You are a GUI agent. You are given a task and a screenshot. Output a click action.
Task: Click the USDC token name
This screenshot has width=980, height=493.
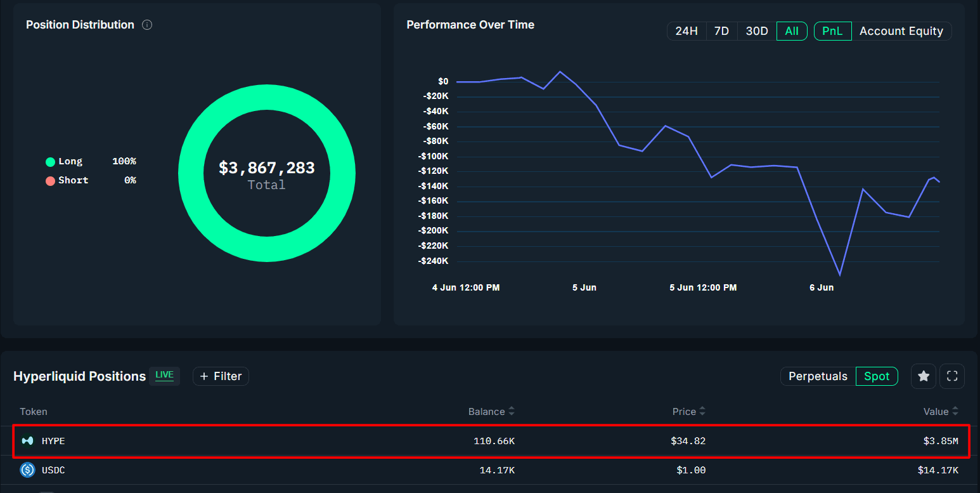[53, 470]
